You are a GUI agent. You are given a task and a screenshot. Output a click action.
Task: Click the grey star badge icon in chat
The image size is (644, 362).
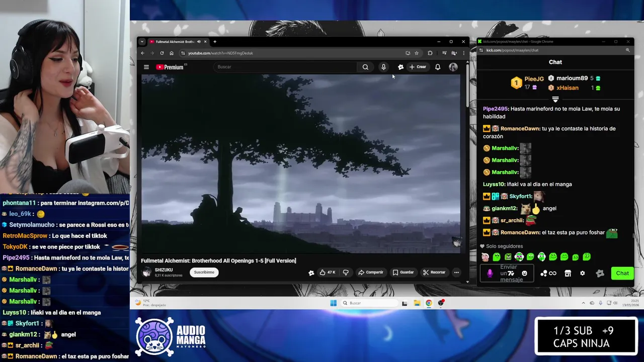(600, 273)
